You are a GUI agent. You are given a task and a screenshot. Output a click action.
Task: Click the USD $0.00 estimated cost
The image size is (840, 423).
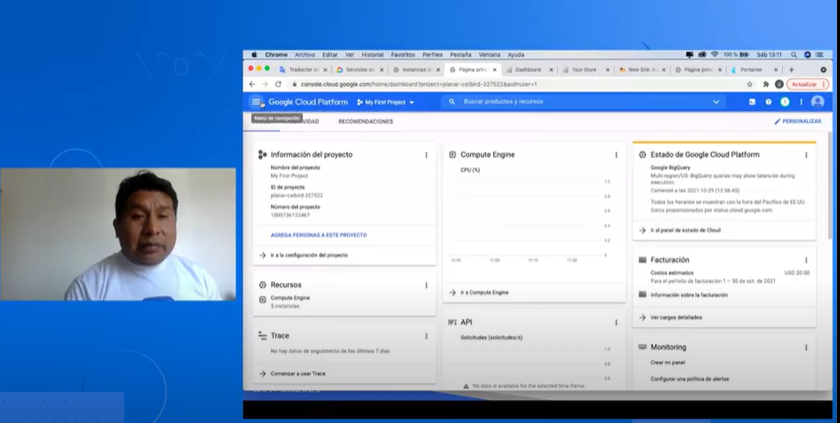click(797, 273)
